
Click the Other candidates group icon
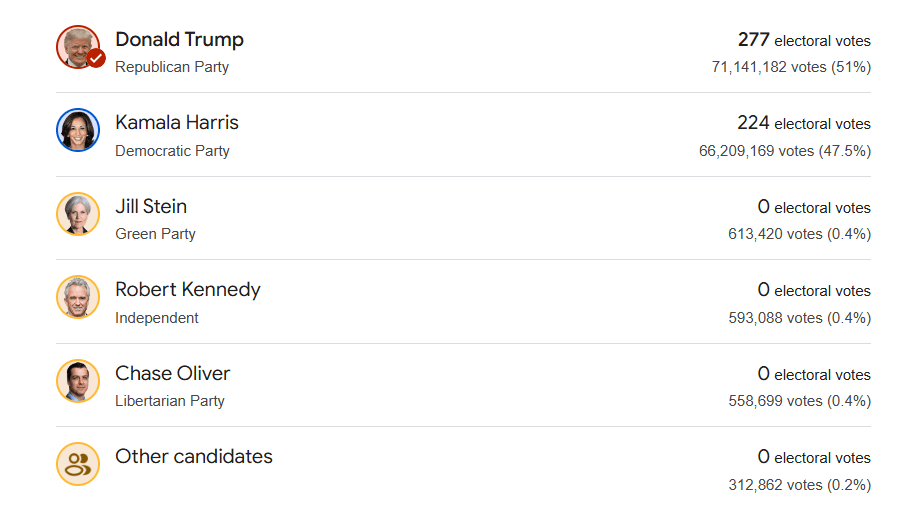pos(77,464)
